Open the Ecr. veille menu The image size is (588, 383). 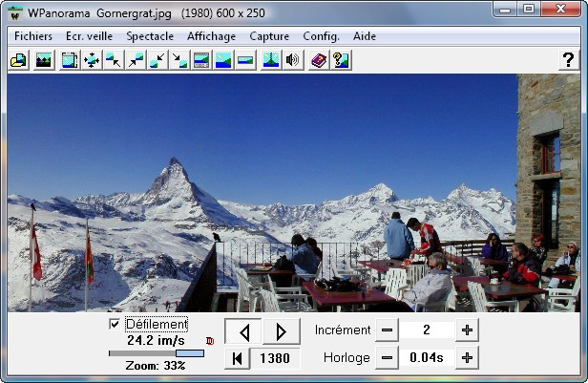[90, 36]
